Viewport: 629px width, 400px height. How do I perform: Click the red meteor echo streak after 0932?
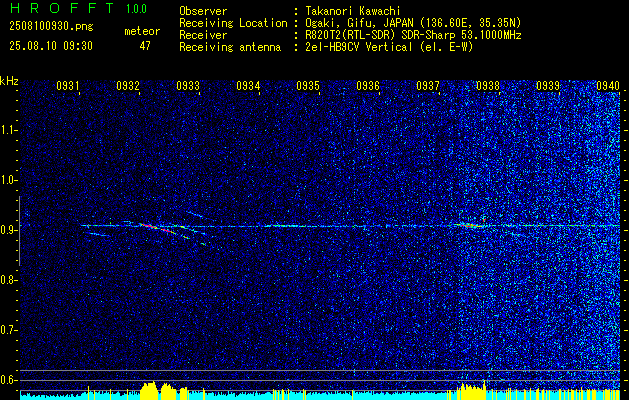tap(157, 228)
